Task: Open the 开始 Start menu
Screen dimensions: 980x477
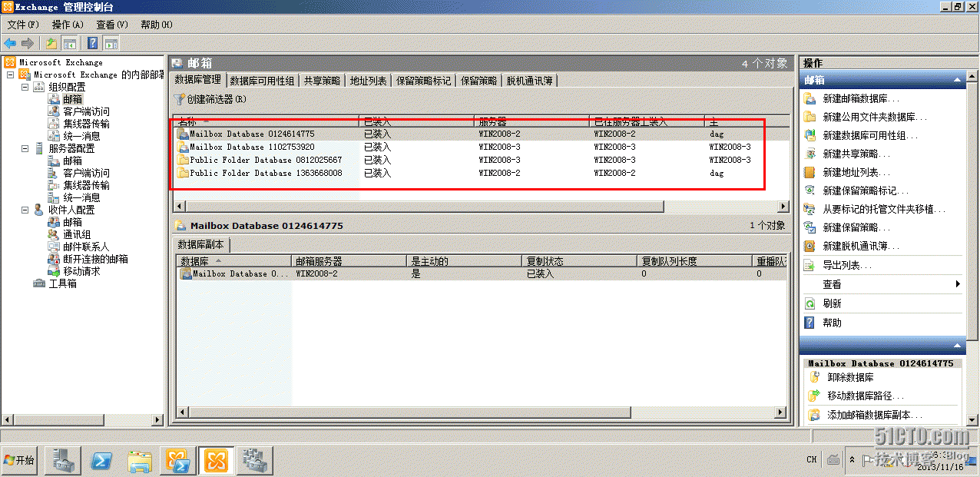Action: (20, 460)
